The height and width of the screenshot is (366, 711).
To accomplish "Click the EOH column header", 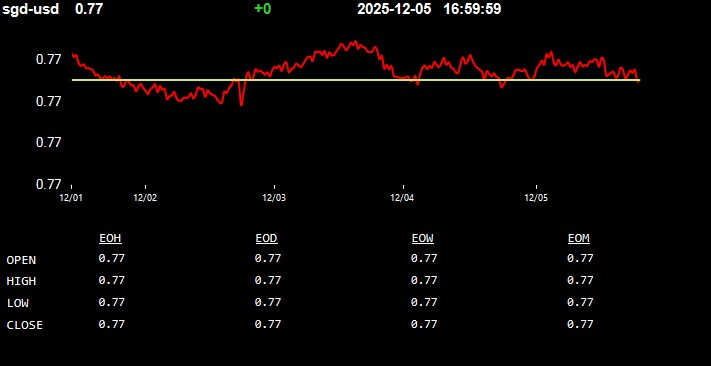I will coord(110,238).
